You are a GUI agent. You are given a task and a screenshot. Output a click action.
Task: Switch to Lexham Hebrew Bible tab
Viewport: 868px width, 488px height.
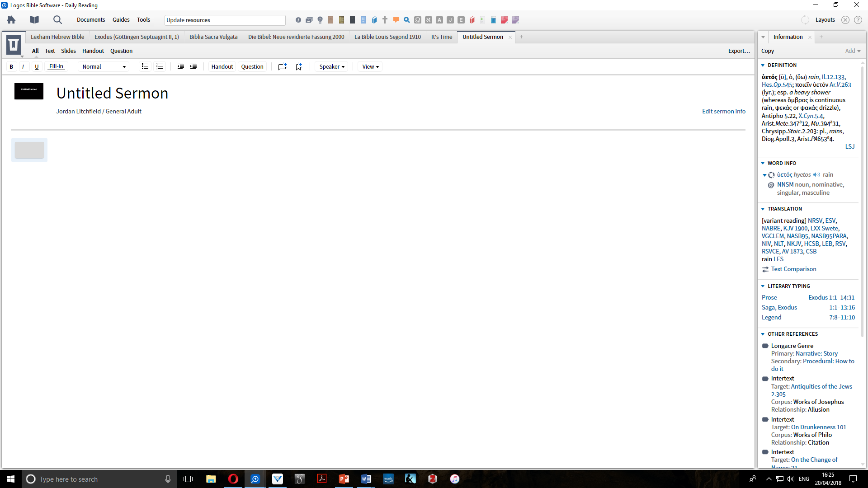(57, 37)
